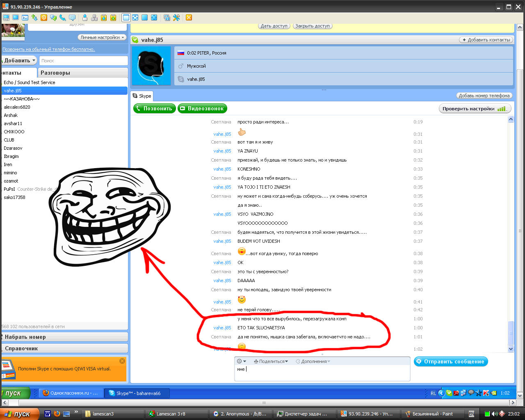Click the vahe.j85 profile avatar picture
The height and width of the screenshot is (420, 525).
coord(151,66)
